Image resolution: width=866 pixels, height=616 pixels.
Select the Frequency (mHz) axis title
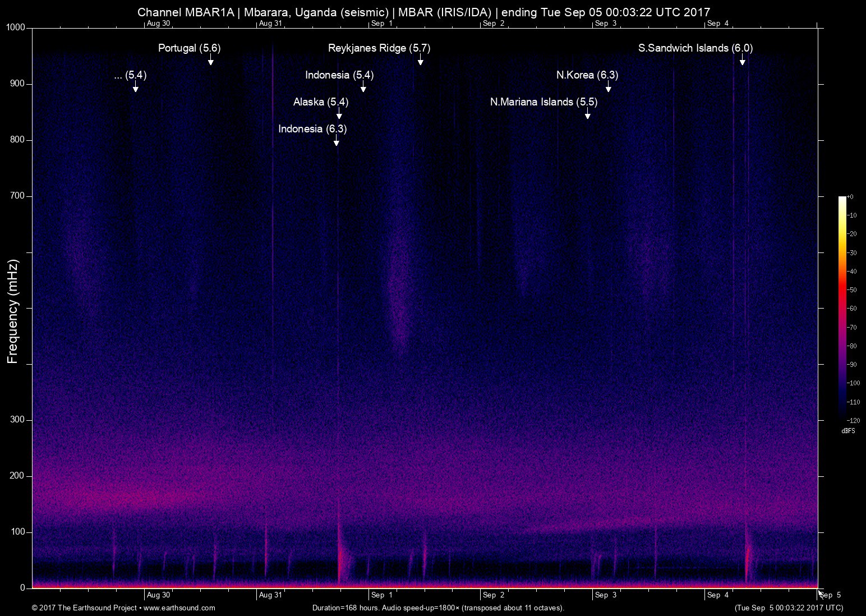coord(13,311)
